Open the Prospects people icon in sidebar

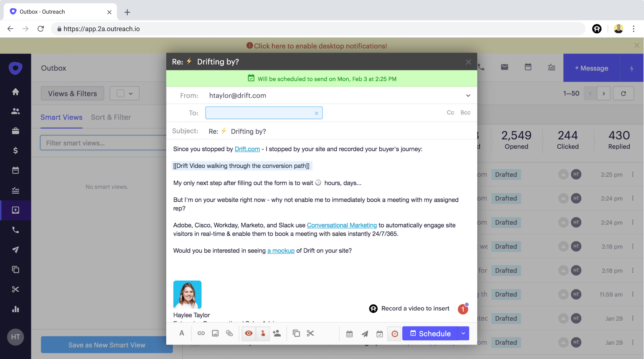(16, 111)
